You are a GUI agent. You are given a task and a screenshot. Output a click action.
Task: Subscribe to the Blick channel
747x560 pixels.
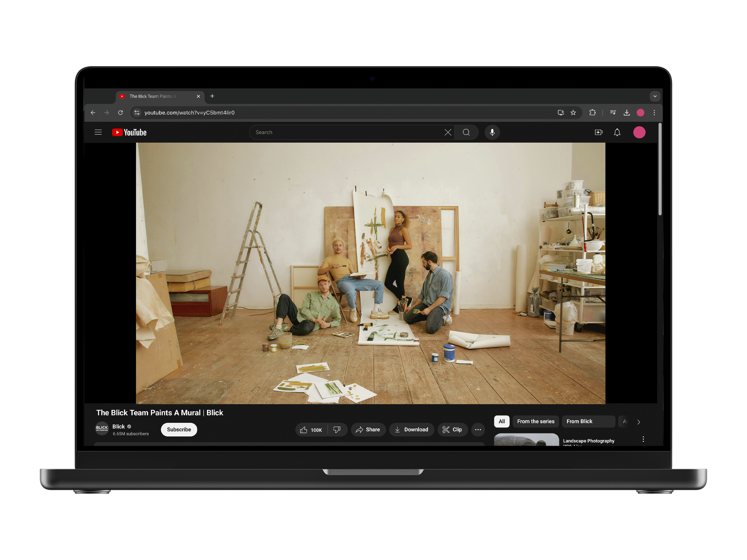coord(179,430)
